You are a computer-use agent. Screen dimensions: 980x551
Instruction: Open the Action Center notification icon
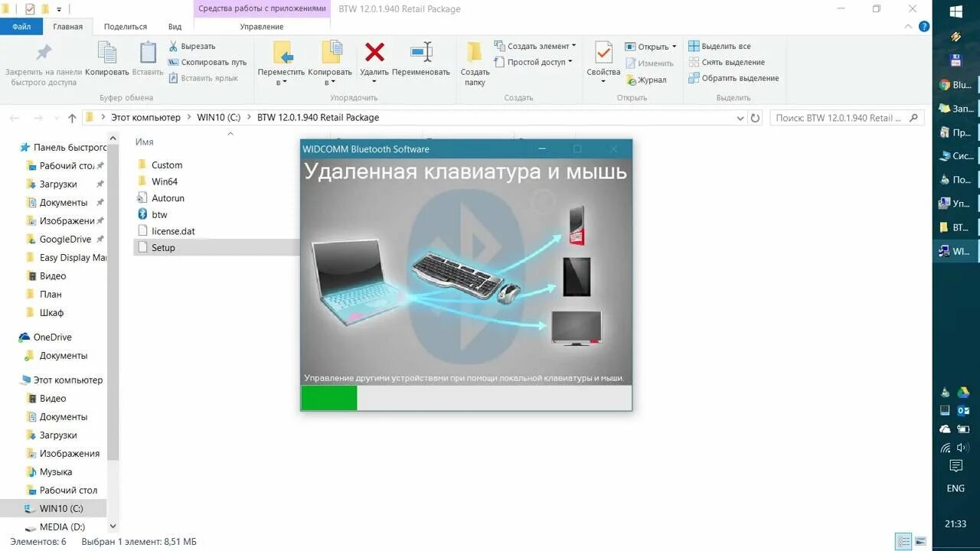955,465
